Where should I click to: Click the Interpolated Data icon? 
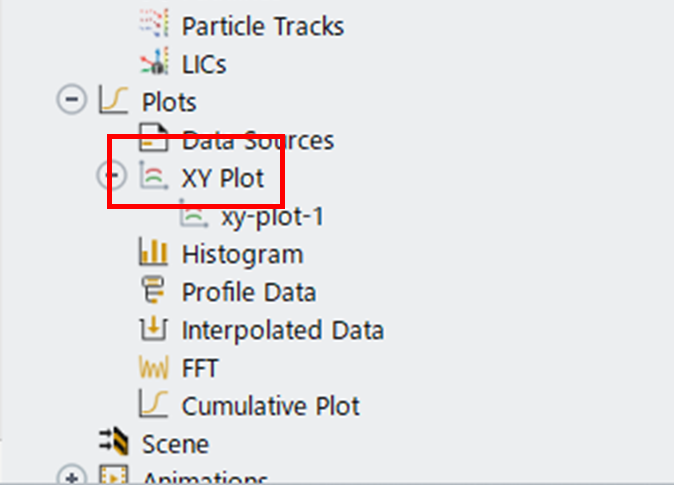point(153,328)
